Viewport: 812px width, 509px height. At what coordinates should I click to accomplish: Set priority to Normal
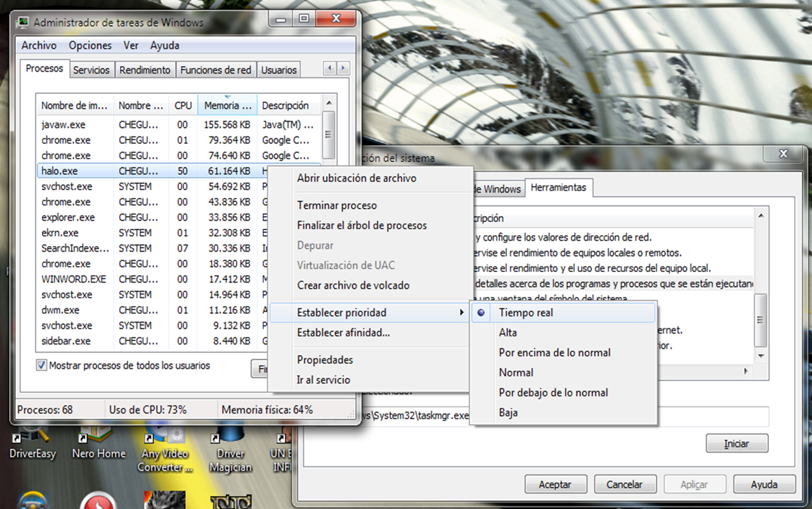click(563, 372)
